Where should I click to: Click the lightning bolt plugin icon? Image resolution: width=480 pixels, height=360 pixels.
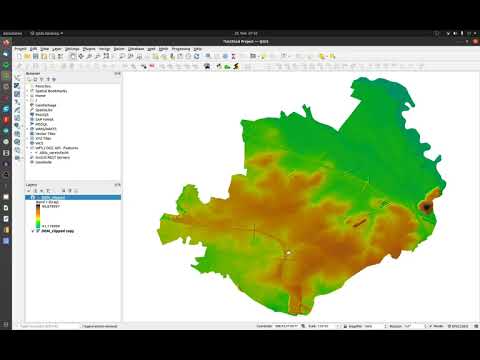click(x=236, y=66)
